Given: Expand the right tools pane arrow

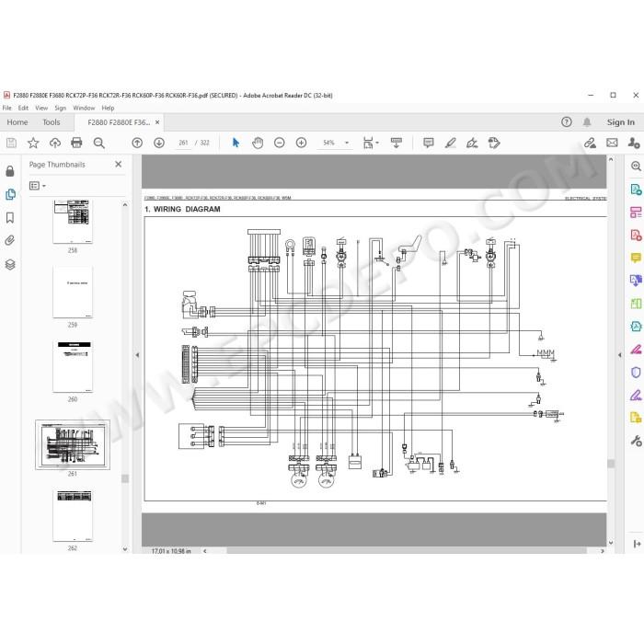Looking at the screenshot, I should tap(619, 355).
